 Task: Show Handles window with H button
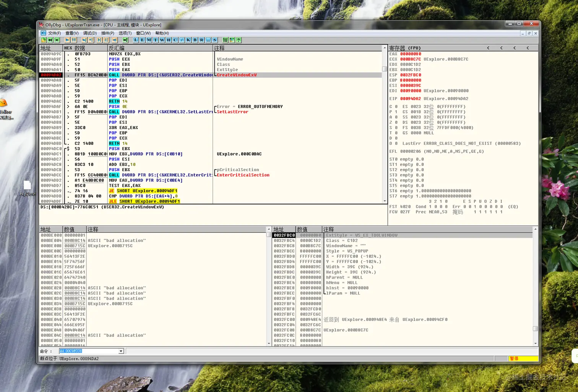coord(169,40)
